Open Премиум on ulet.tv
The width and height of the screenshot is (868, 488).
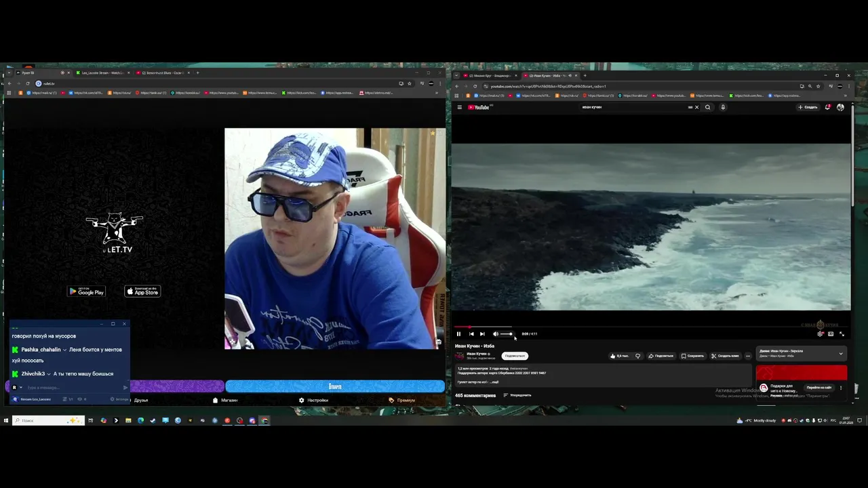(x=402, y=400)
